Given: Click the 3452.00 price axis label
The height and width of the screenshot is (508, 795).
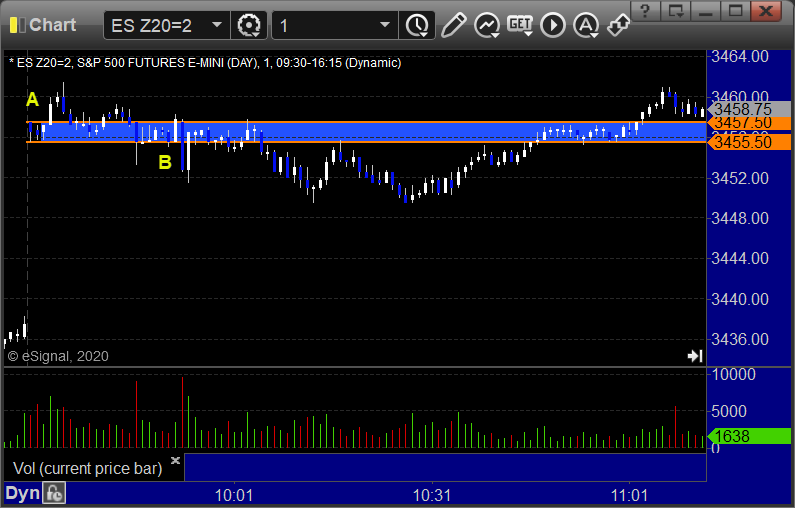Looking at the screenshot, I should click(x=740, y=178).
